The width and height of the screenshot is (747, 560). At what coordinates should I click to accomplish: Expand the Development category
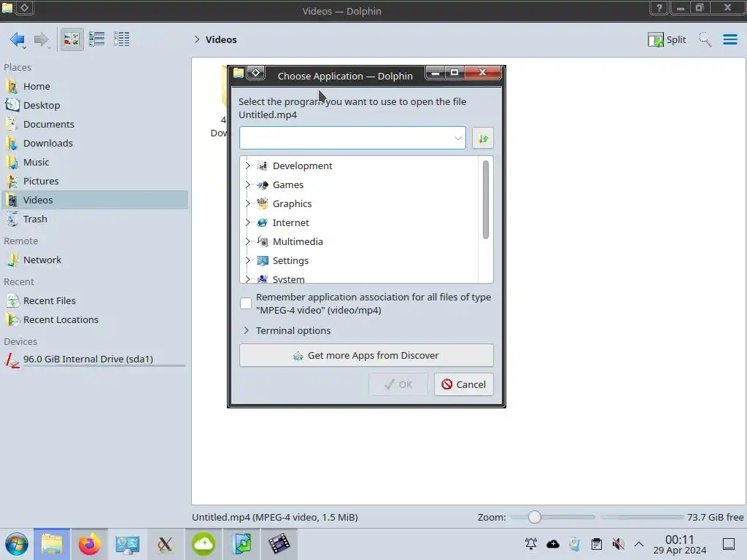pyautogui.click(x=247, y=166)
